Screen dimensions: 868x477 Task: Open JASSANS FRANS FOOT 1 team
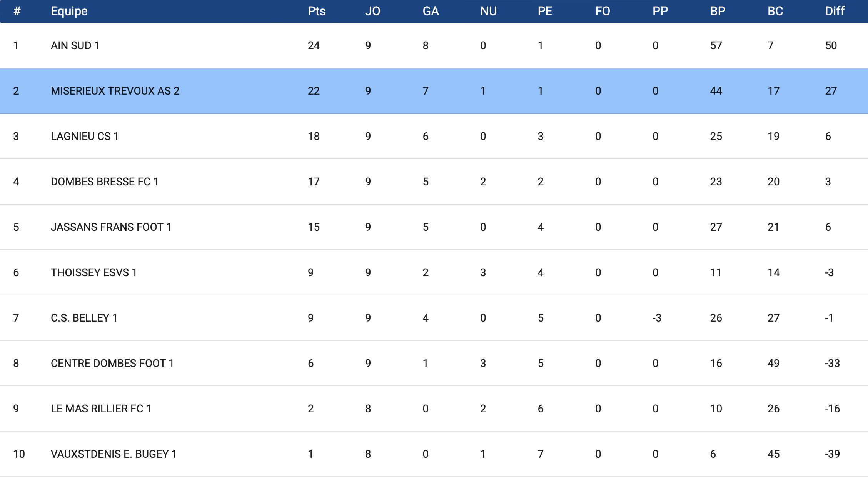pos(111,227)
